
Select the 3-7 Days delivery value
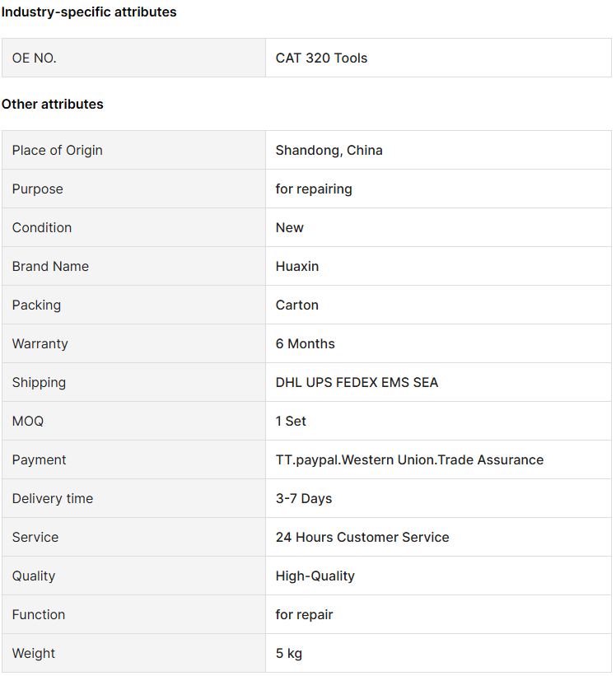[304, 498]
